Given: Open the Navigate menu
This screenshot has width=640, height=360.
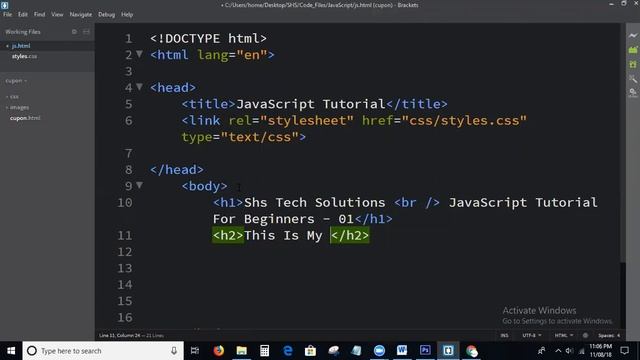Looking at the screenshot, I should click(x=80, y=14).
